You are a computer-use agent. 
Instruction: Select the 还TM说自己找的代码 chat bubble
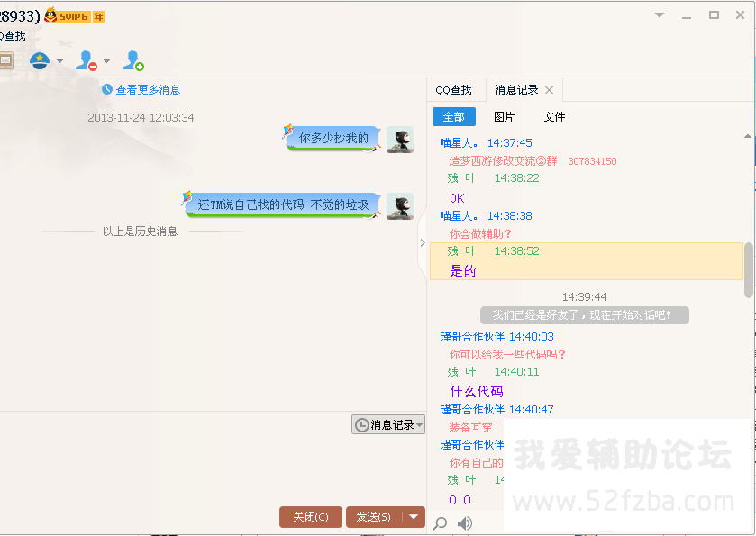(282, 204)
